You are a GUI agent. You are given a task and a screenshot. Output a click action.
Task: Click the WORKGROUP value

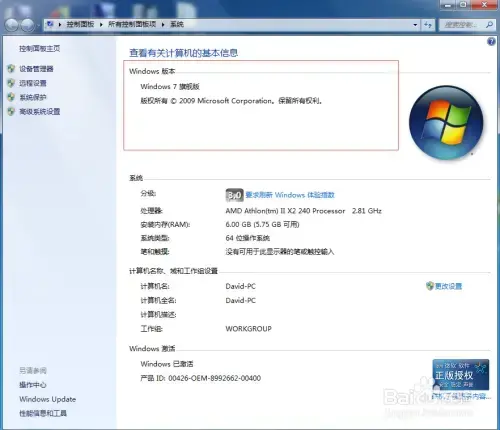click(248, 329)
